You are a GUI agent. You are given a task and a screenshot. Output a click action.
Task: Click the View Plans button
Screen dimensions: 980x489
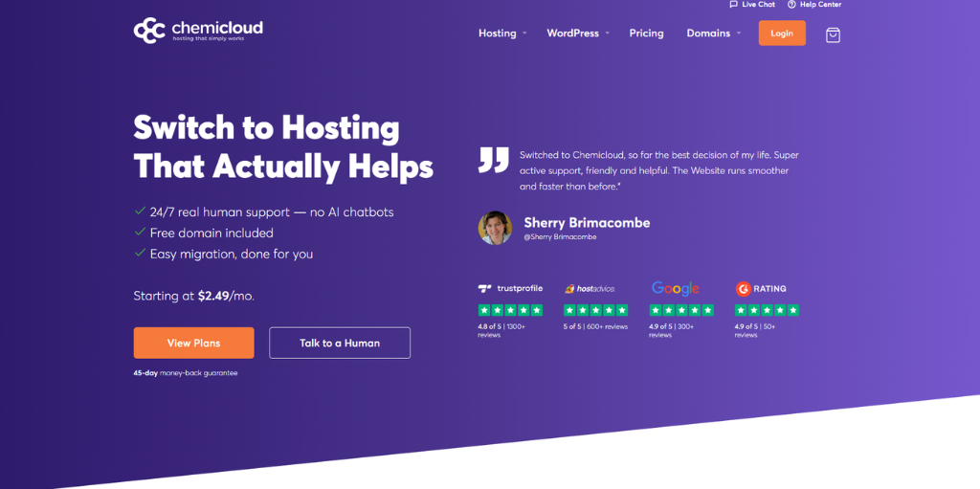click(193, 343)
